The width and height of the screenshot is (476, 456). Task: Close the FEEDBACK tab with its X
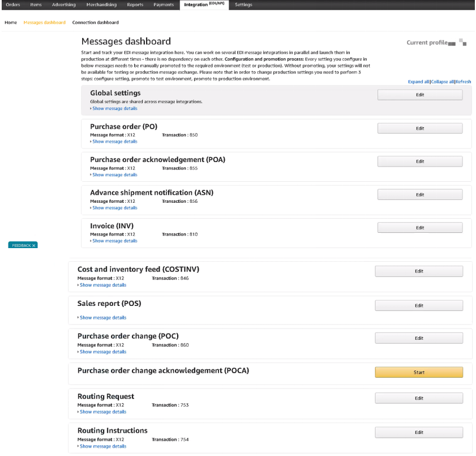click(x=34, y=245)
